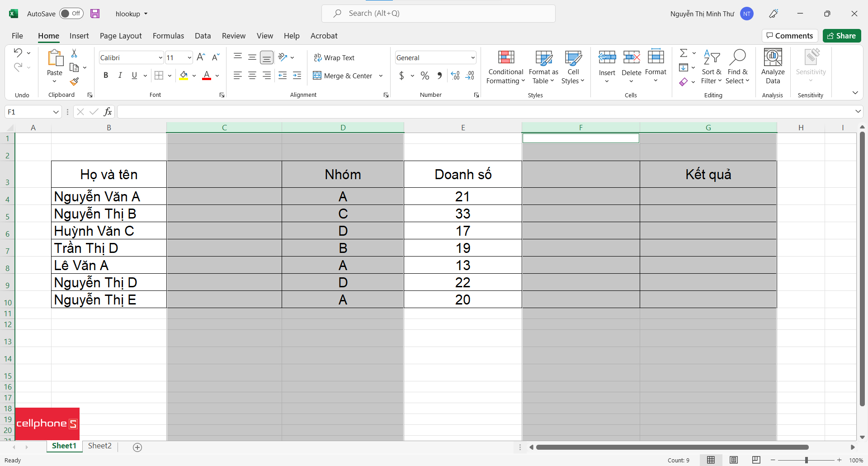The image size is (868, 466).
Task: Click the Cell Styles button
Action: coord(573,67)
